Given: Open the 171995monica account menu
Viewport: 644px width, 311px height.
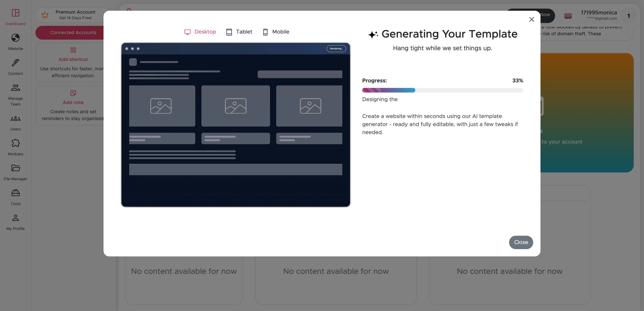Looking at the screenshot, I should click(599, 15).
